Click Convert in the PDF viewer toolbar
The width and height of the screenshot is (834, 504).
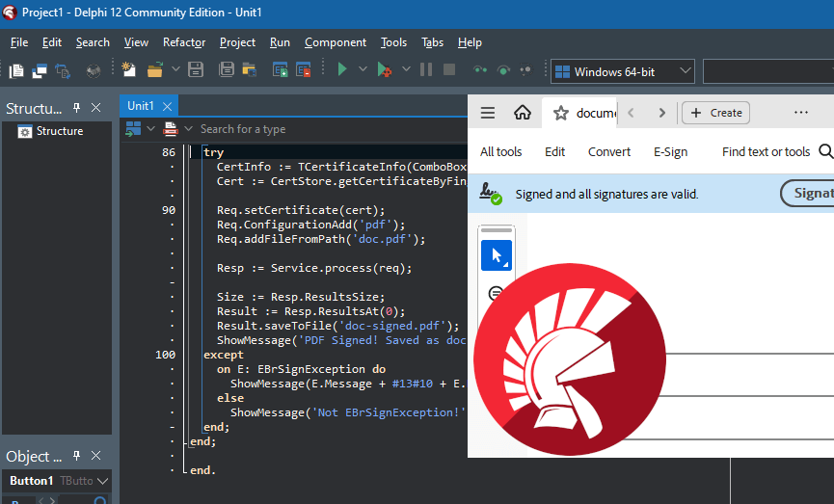(609, 152)
